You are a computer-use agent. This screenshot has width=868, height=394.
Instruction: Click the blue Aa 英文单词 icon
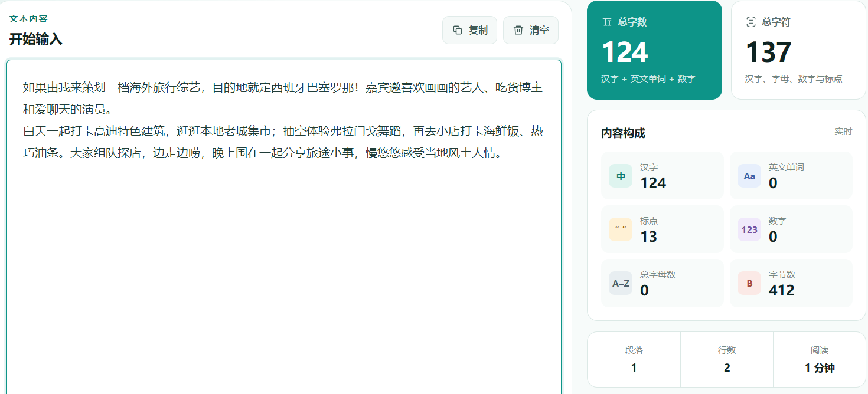(749, 176)
